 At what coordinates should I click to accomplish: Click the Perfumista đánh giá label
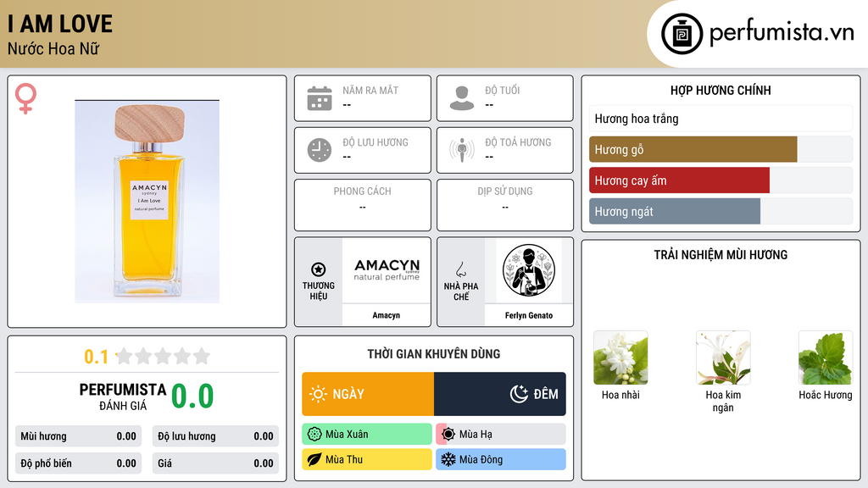coord(122,396)
